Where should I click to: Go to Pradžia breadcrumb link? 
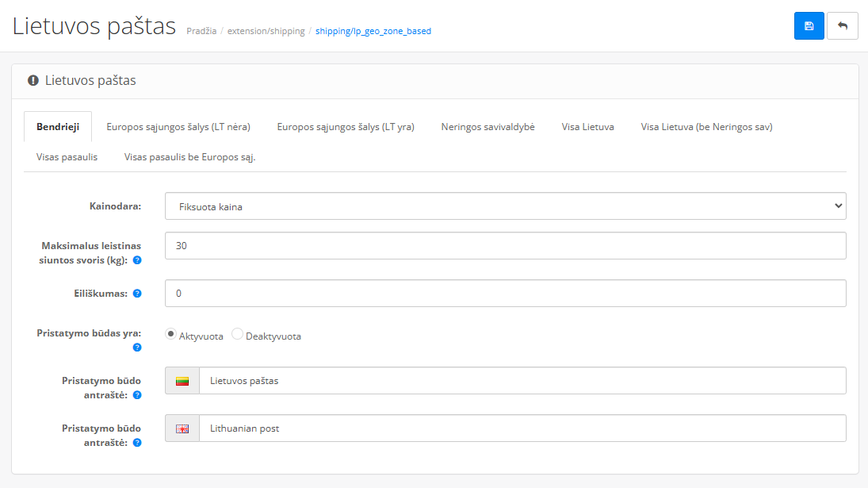click(201, 32)
